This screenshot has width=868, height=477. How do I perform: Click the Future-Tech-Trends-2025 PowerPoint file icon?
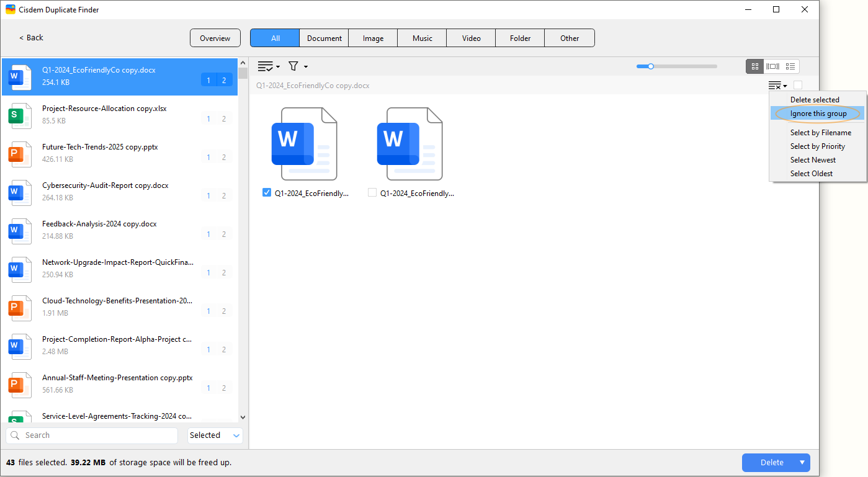(x=20, y=153)
